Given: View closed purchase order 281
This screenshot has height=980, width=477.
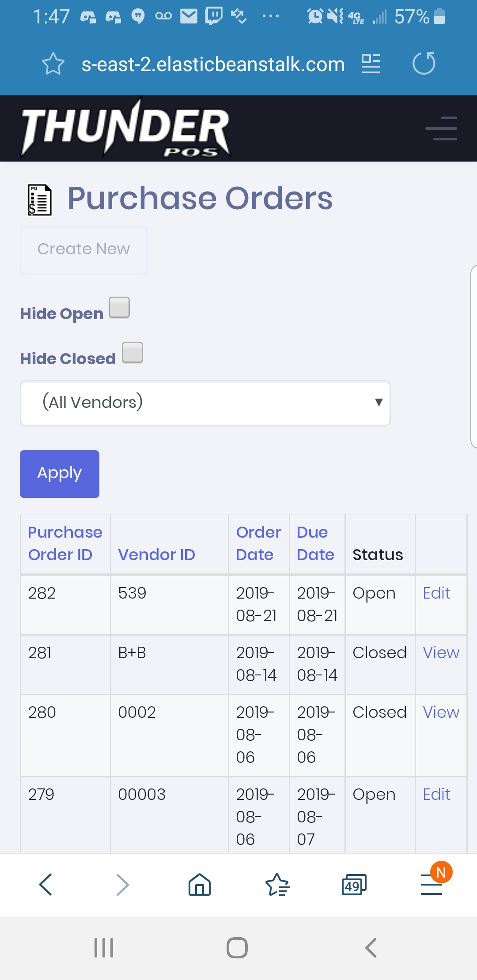Looking at the screenshot, I should click(441, 652).
